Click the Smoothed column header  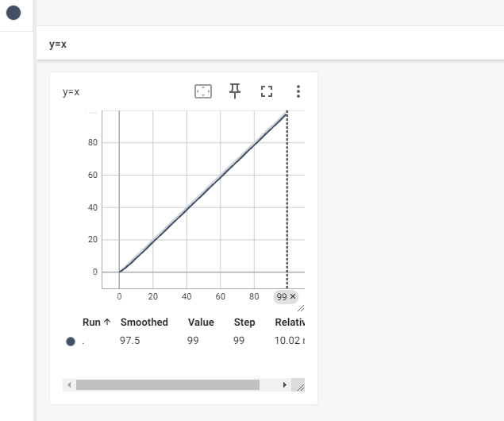pyautogui.click(x=144, y=322)
